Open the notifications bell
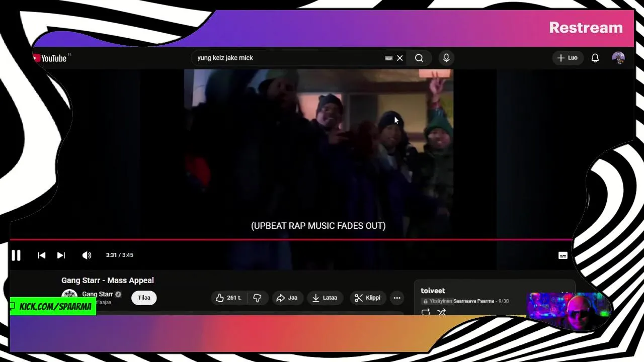 [595, 58]
